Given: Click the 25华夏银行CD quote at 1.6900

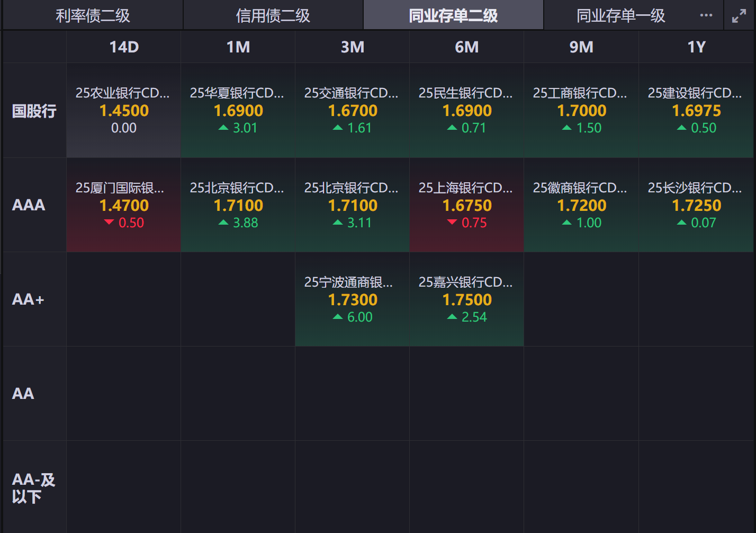Looking at the screenshot, I should (238, 110).
